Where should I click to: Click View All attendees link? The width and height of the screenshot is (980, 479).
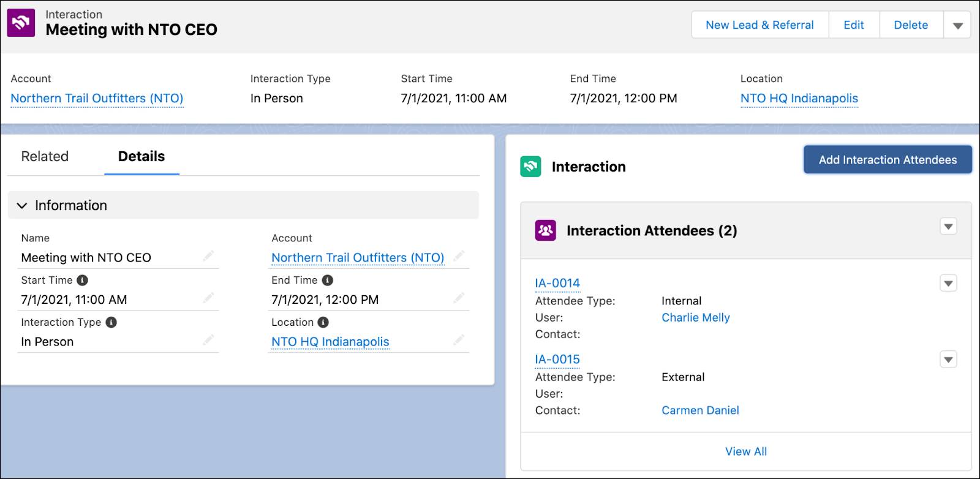click(746, 451)
